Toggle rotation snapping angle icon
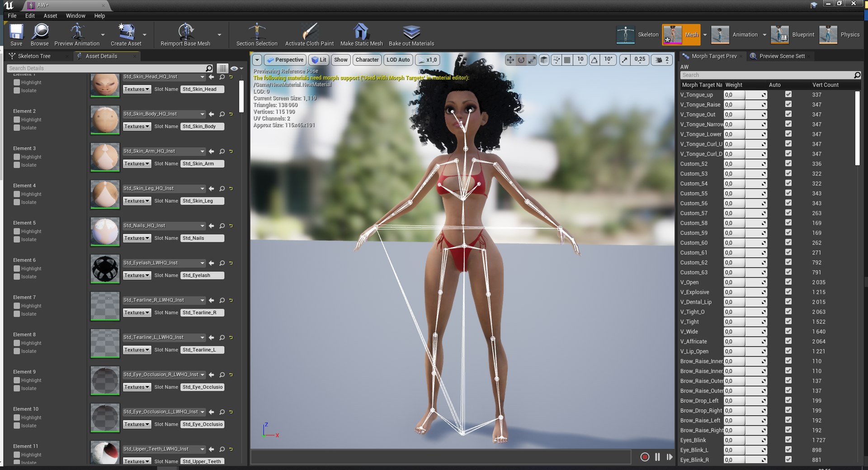868x470 pixels. 594,60
